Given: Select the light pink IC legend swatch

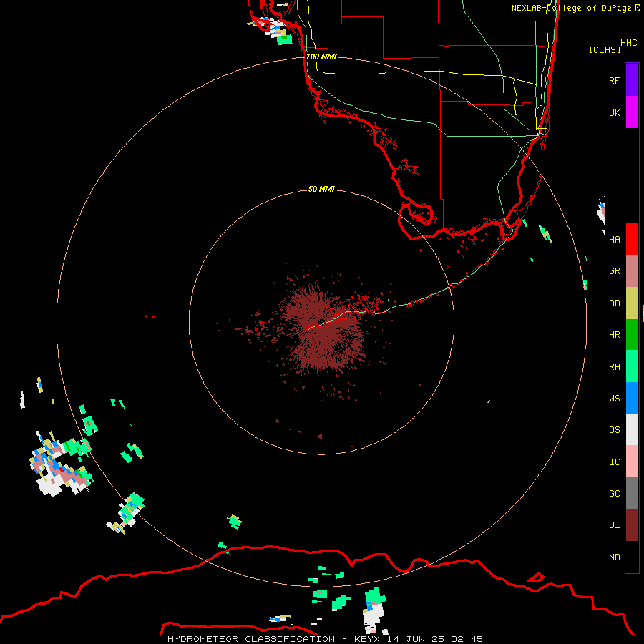Looking at the screenshot, I should coord(632,462).
